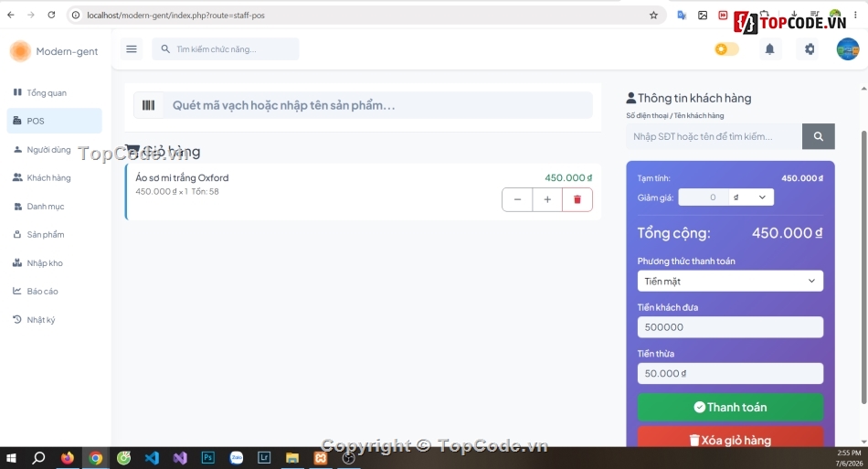Reload the page
Image resolution: width=868 pixels, height=469 pixels.
51,15
